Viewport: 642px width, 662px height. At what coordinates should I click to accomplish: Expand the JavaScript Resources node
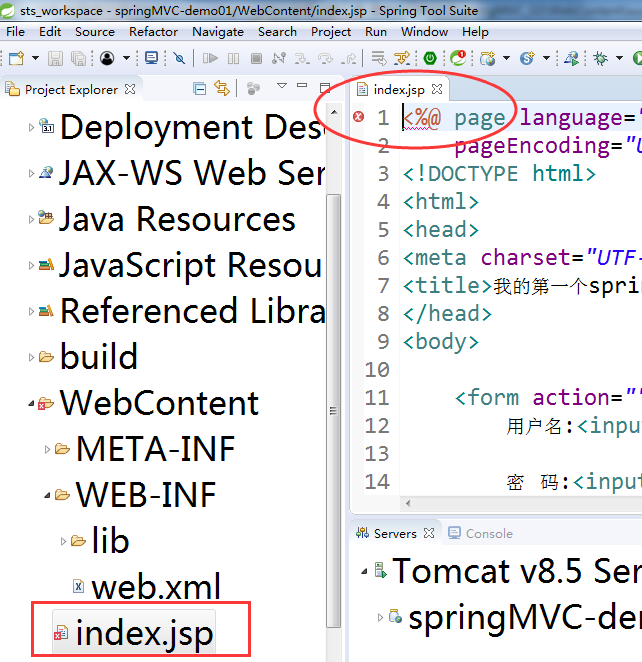[x=31, y=265]
